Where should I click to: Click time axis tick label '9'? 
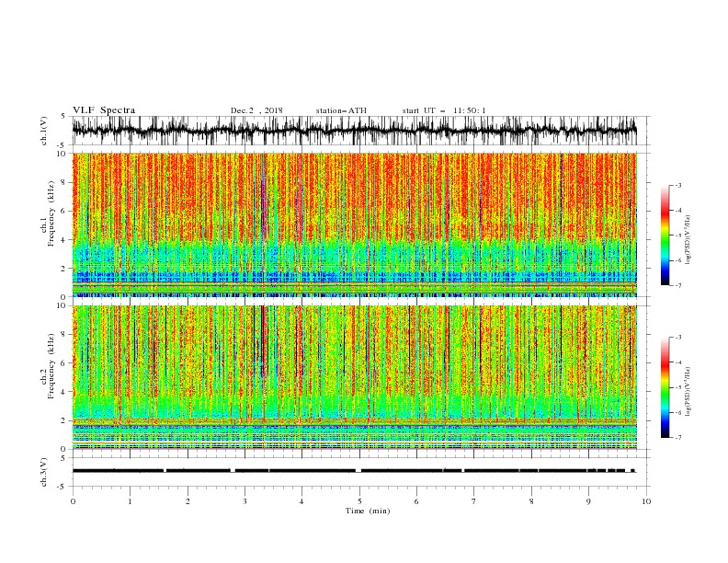588,501
